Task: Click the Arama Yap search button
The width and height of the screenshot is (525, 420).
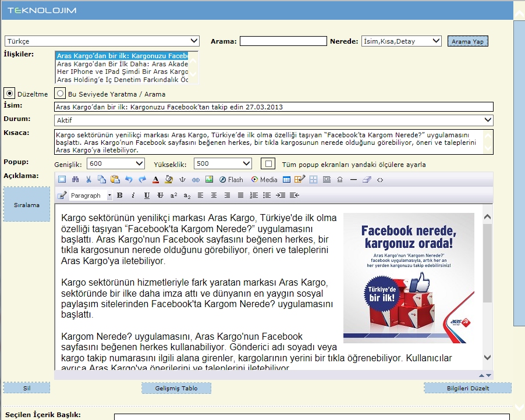Action: point(468,41)
